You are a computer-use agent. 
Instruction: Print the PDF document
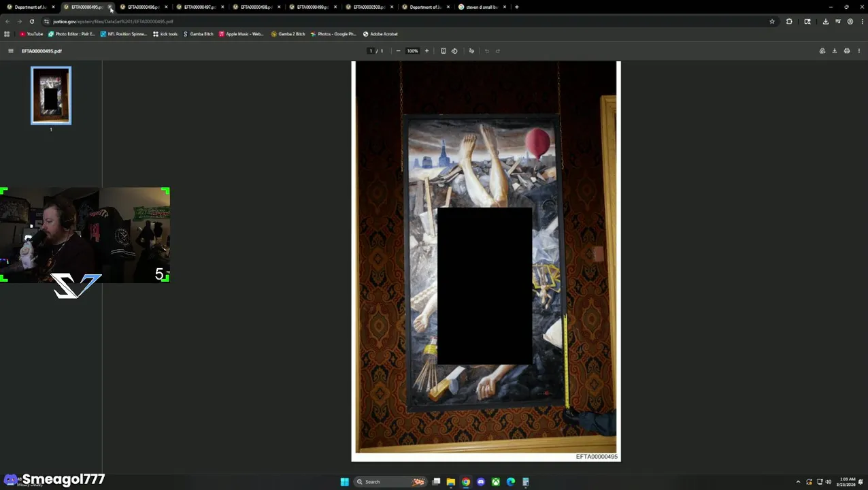(x=847, y=51)
